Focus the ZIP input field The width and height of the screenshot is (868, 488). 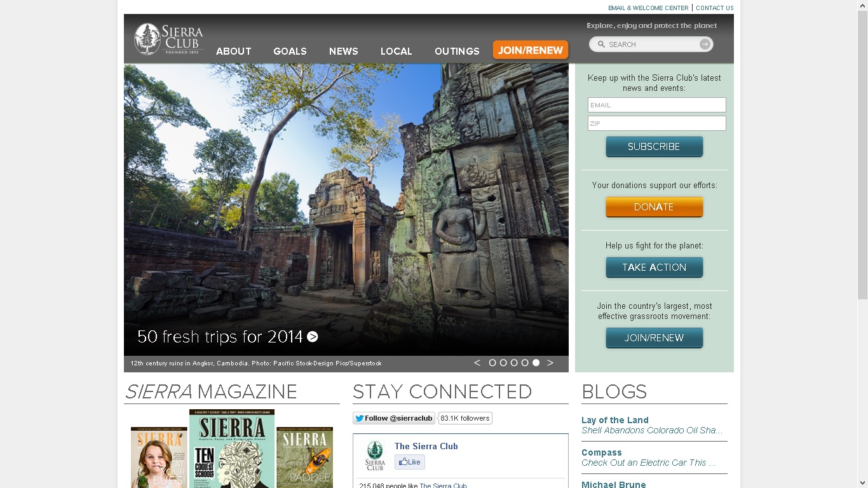click(x=657, y=123)
